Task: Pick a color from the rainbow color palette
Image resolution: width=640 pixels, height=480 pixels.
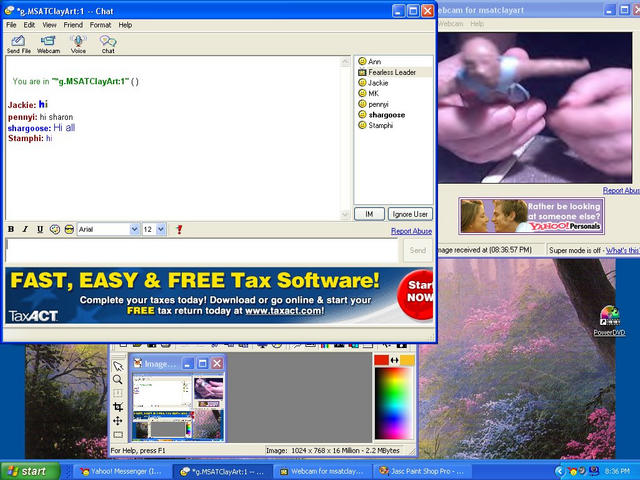Action: 393,403
